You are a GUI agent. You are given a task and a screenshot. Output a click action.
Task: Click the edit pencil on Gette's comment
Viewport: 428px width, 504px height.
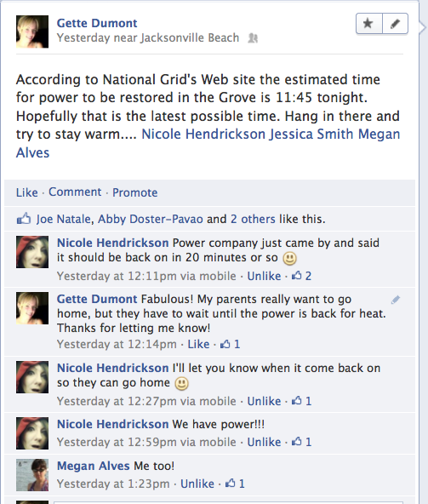click(395, 300)
